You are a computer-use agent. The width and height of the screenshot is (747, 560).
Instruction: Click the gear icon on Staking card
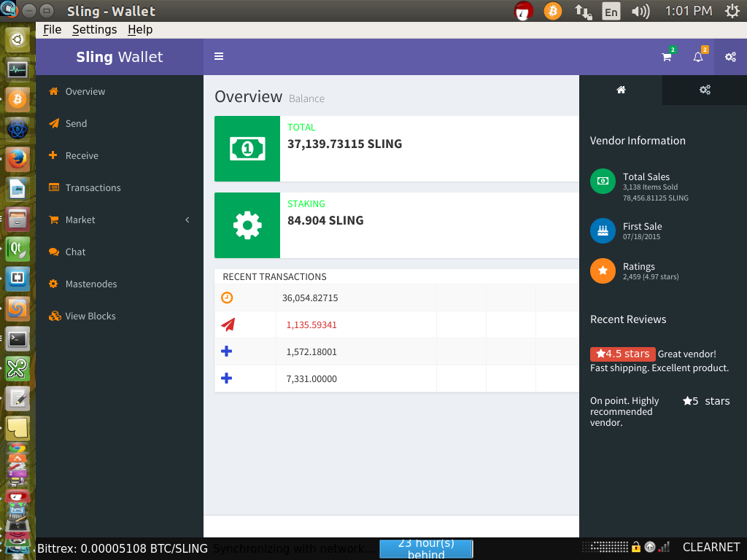tap(247, 225)
